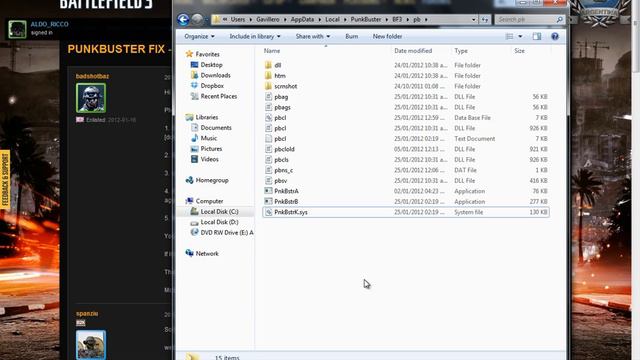Viewport: 640px width, 360px height.
Task: Sort by Type column header
Action: [x=461, y=51]
